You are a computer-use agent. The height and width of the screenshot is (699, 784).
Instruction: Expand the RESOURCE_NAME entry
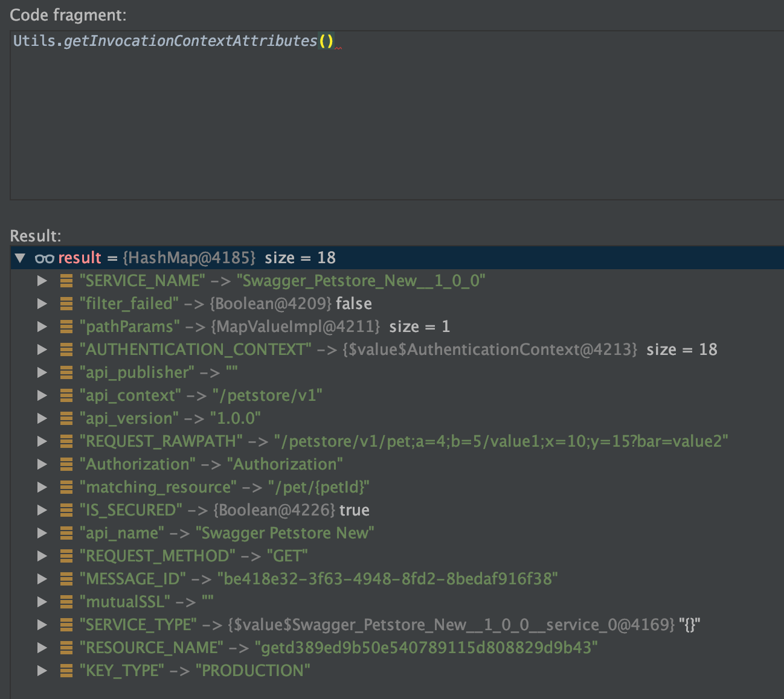pos(42,647)
